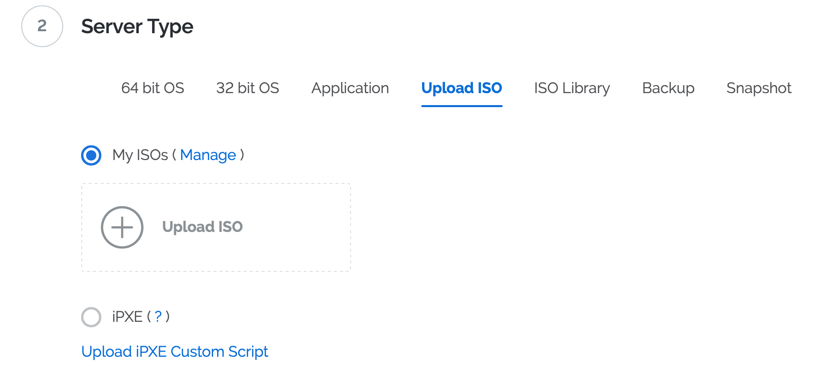The width and height of the screenshot is (822, 372).
Task: Open the iPXE question mark help link
Action: (x=158, y=317)
